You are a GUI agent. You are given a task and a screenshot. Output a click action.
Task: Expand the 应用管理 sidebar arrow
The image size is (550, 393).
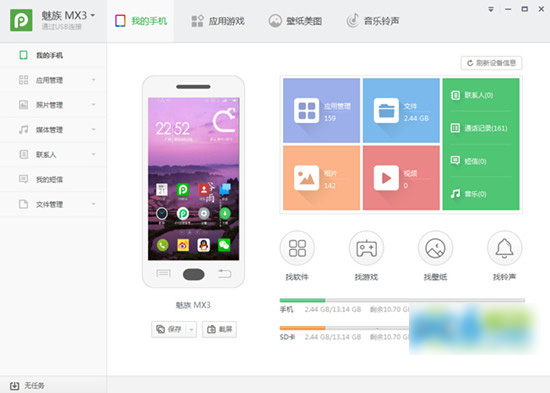(93, 80)
